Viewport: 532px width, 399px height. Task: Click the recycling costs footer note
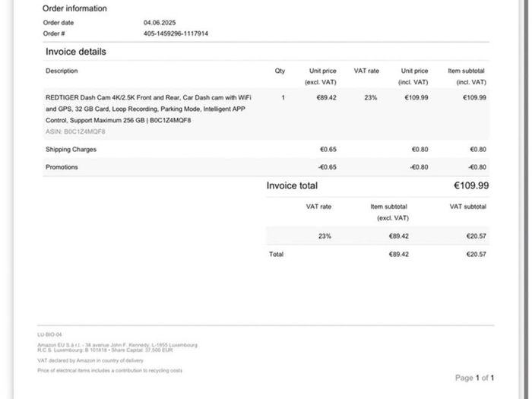(x=110, y=371)
